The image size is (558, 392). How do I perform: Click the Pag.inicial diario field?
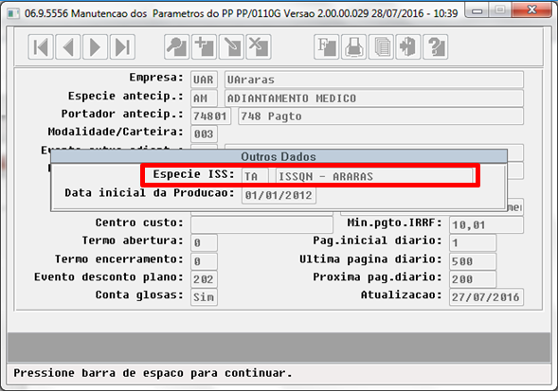coord(473,242)
